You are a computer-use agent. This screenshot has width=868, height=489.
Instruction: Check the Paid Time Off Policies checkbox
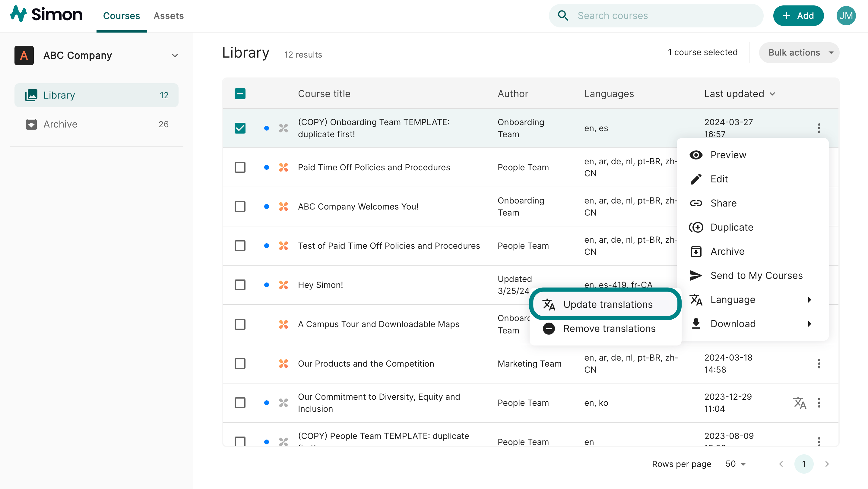[240, 167]
